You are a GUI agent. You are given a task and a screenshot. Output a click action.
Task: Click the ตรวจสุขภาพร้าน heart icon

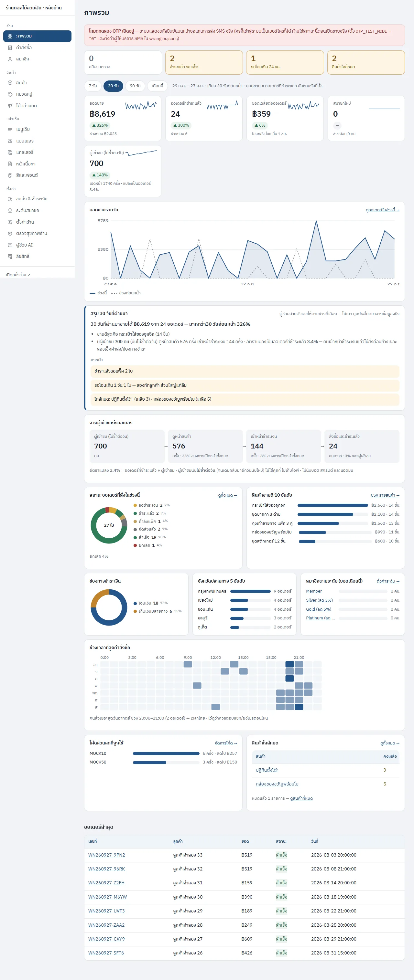click(x=10, y=234)
